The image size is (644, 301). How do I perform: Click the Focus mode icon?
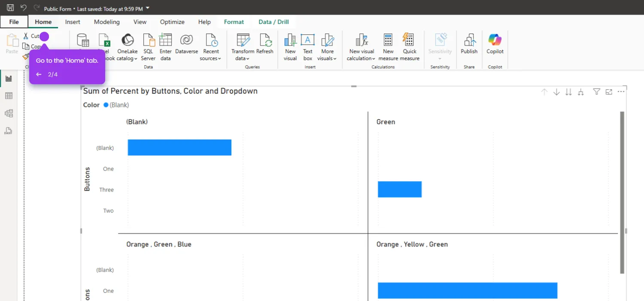(x=608, y=92)
